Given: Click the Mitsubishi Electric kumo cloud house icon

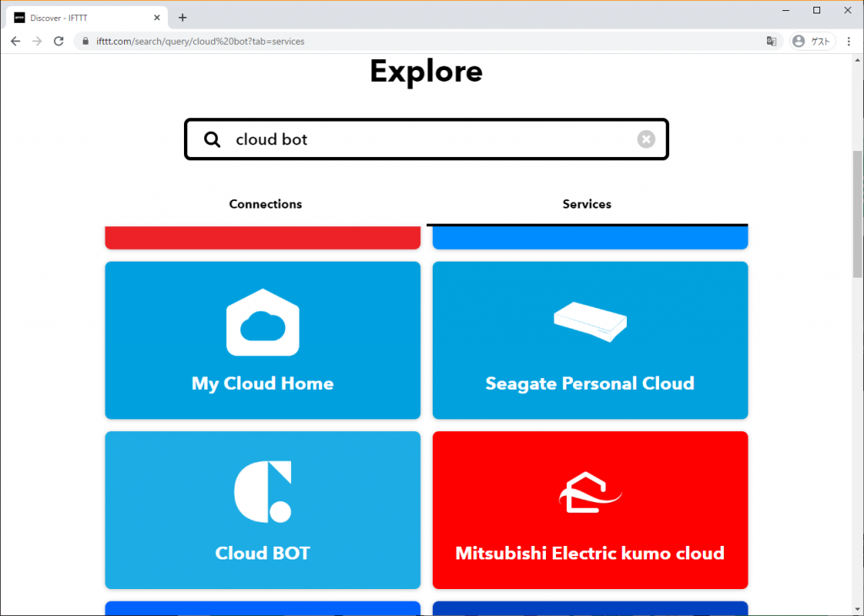Looking at the screenshot, I should click(590, 492).
